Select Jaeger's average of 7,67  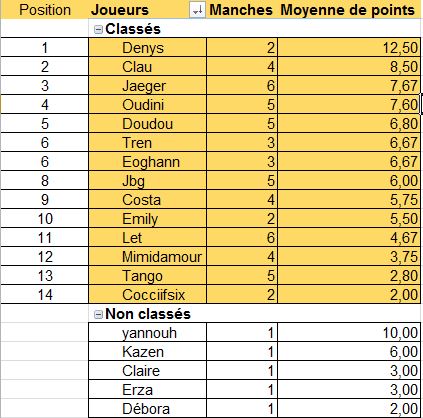coord(349,85)
